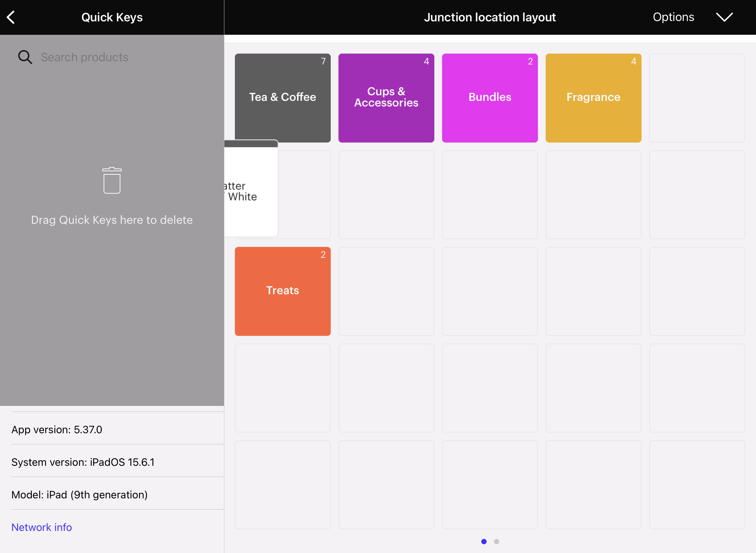Image resolution: width=756 pixels, height=553 pixels.
Task: Click the first empty quick key slot
Action: point(697,97)
